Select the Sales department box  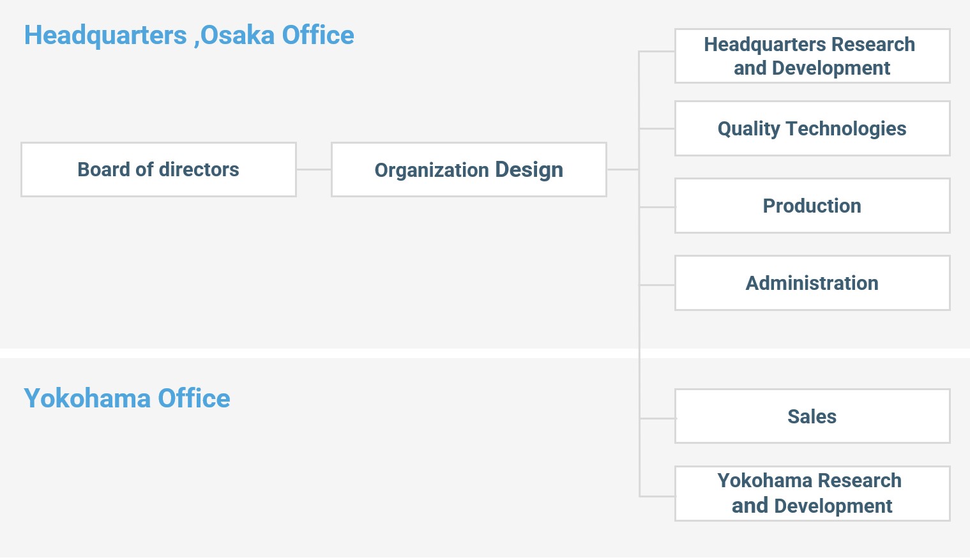pyautogui.click(x=812, y=416)
